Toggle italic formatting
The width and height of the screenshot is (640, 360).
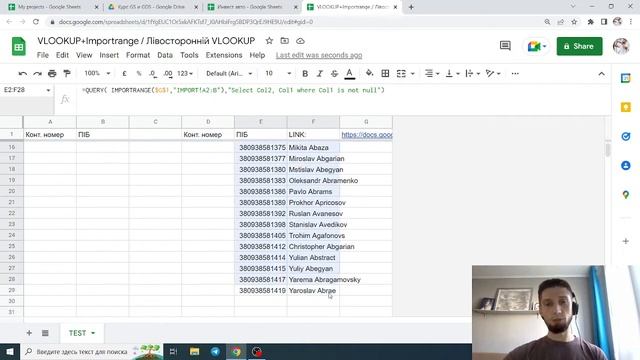320,73
